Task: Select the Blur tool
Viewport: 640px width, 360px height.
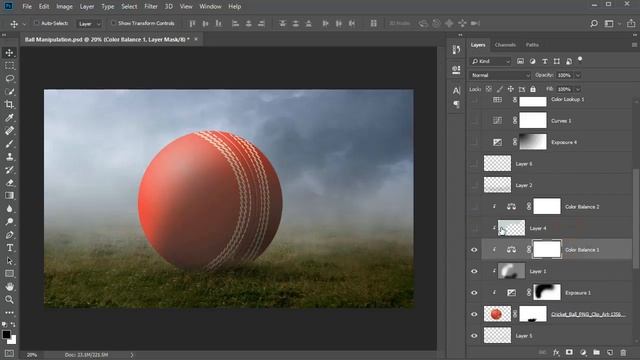Action: 9,209
